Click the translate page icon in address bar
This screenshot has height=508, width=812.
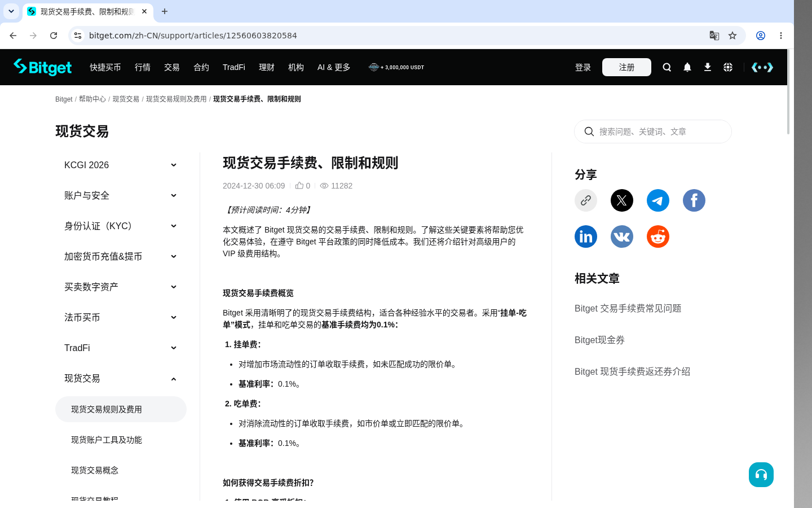714,36
